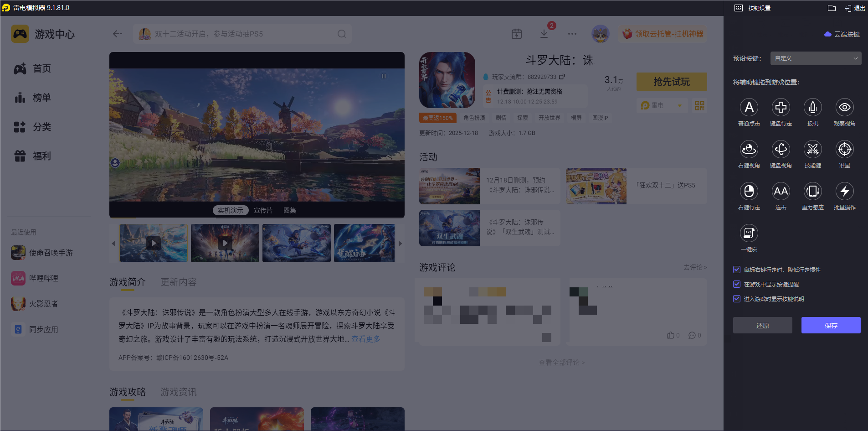
Task: Open 福利 benefits in the sidebar
Action: [33, 156]
